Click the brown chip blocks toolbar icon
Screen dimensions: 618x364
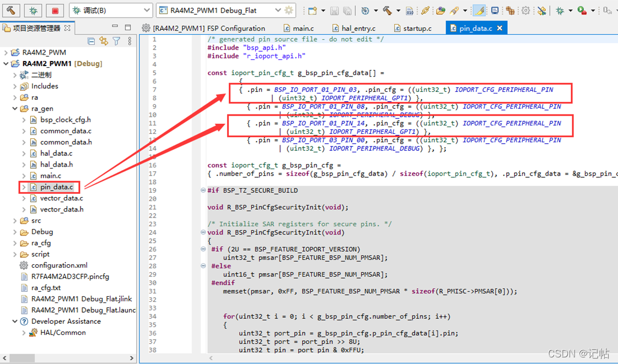[x=510, y=10]
